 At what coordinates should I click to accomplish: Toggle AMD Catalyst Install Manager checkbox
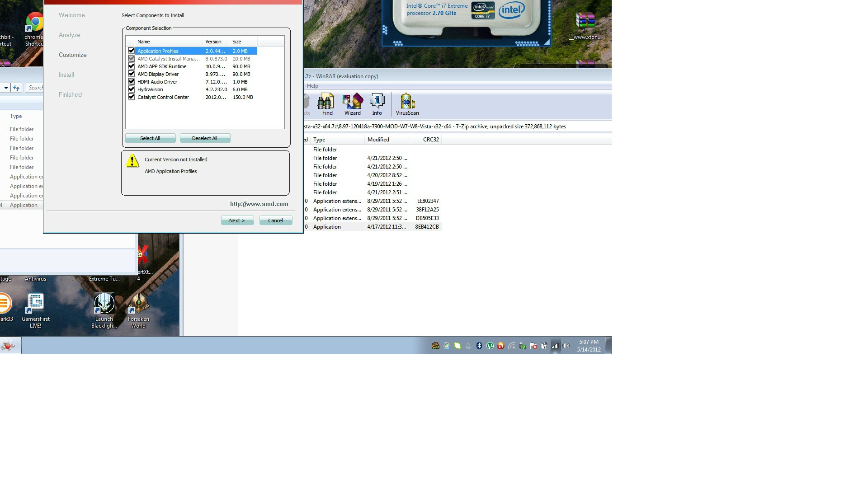coord(132,58)
